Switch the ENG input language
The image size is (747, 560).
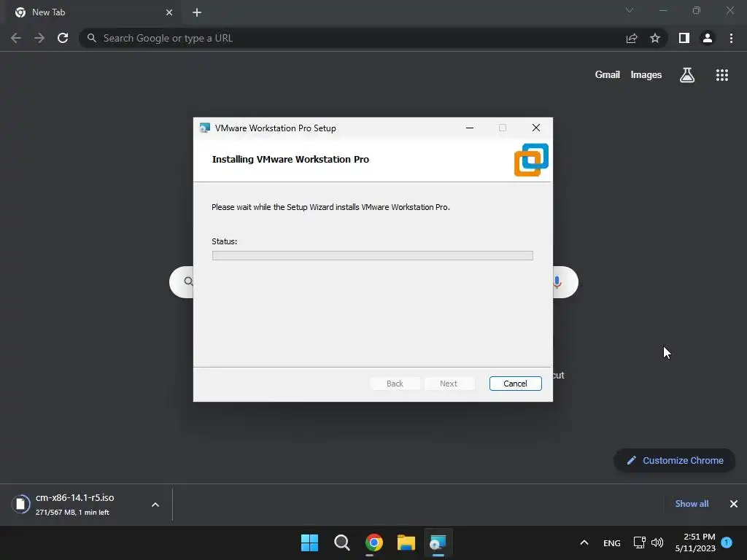[612, 543]
